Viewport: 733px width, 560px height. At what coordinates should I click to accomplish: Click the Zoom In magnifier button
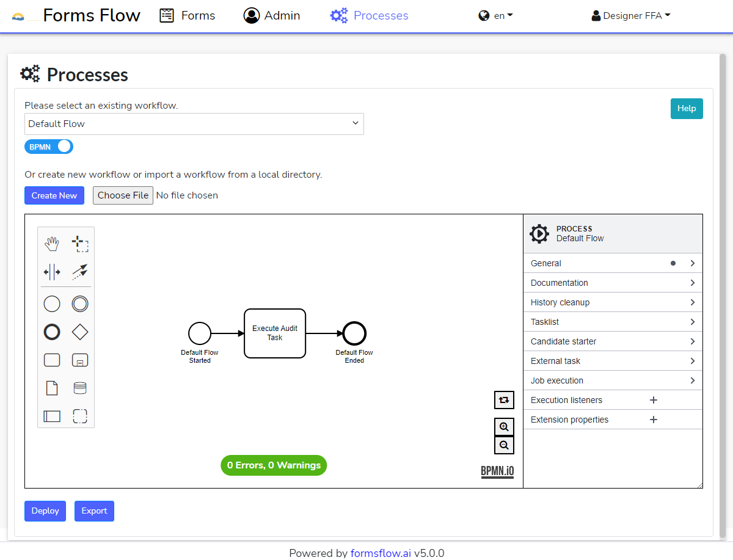pos(504,427)
